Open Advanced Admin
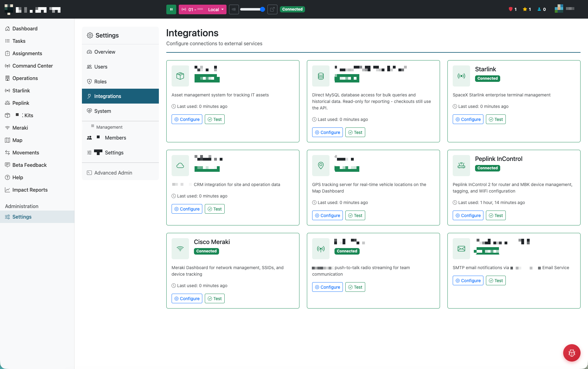 tap(113, 173)
